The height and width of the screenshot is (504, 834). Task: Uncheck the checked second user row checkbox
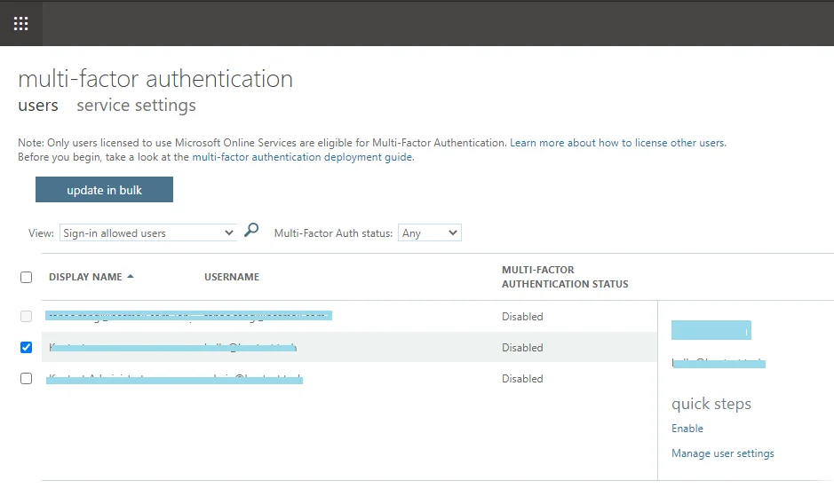click(x=26, y=348)
